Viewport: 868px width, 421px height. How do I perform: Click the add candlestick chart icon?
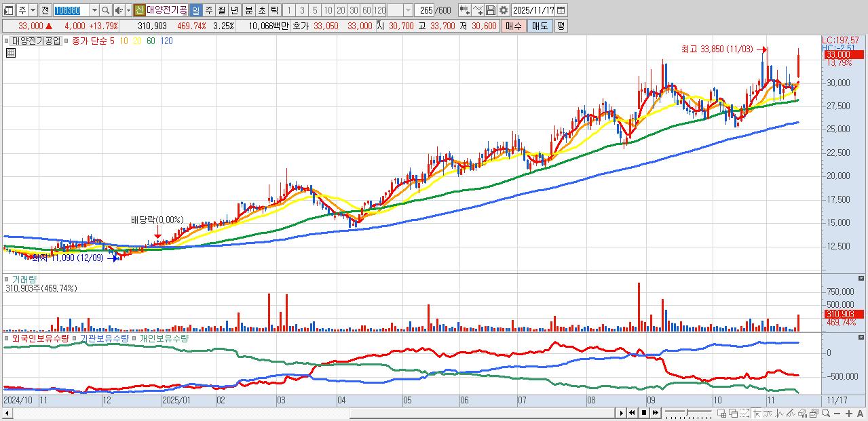pos(464,10)
